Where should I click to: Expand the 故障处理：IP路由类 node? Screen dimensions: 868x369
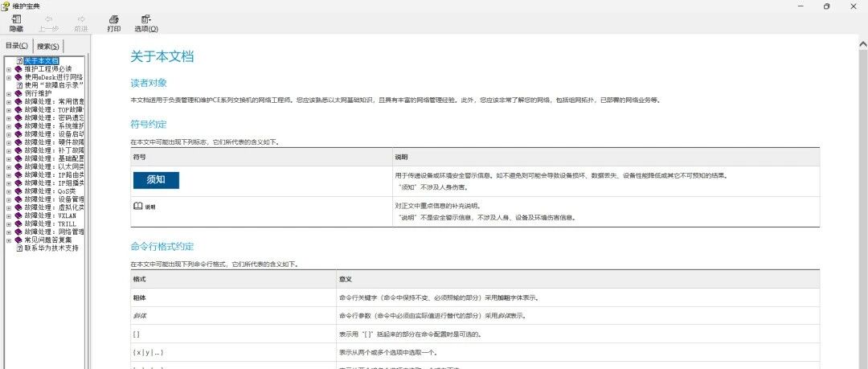(9, 174)
